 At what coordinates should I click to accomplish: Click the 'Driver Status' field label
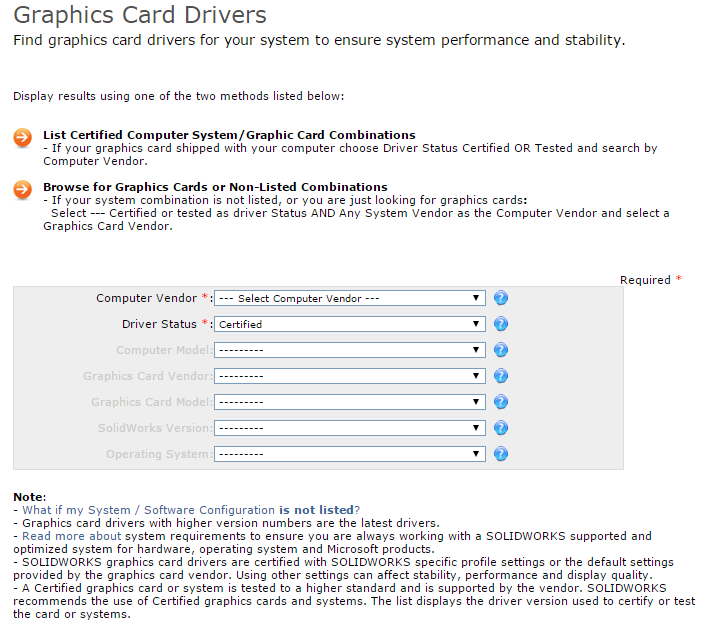tap(159, 324)
